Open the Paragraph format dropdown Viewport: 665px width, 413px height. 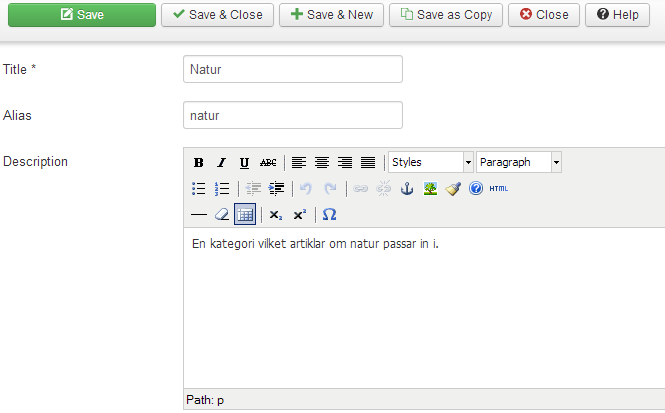click(519, 162)
